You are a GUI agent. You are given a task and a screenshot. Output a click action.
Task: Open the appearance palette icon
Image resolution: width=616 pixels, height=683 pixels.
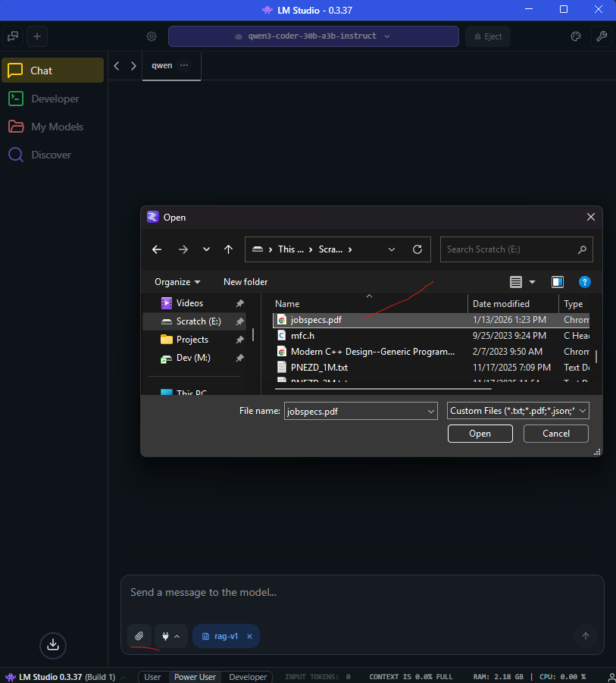575,36
